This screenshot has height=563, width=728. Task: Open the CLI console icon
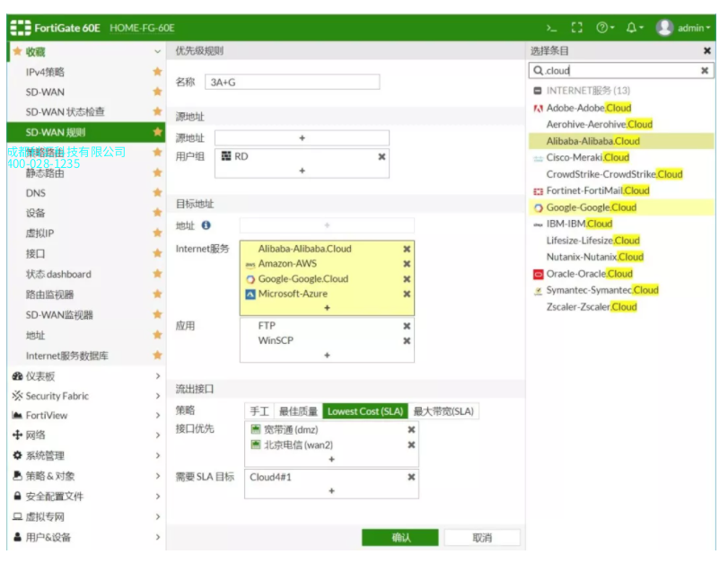pyautogui.click(x=551, y=29)
